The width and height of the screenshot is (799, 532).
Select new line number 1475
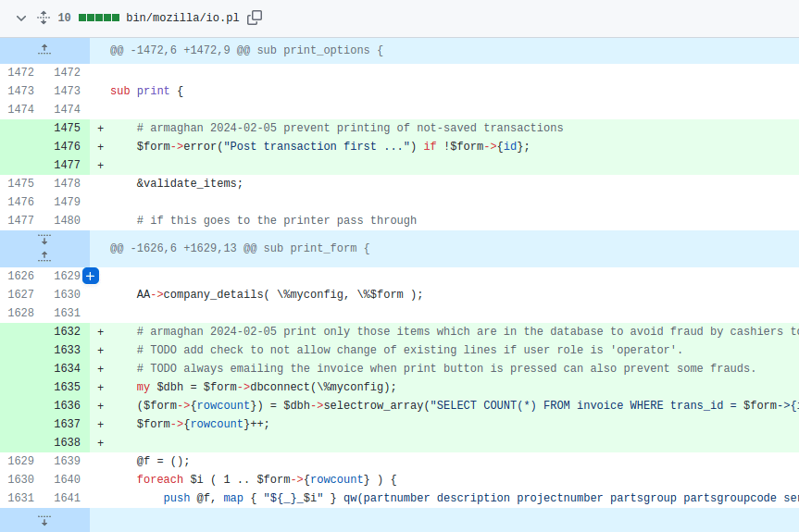[x=67, y=128]
